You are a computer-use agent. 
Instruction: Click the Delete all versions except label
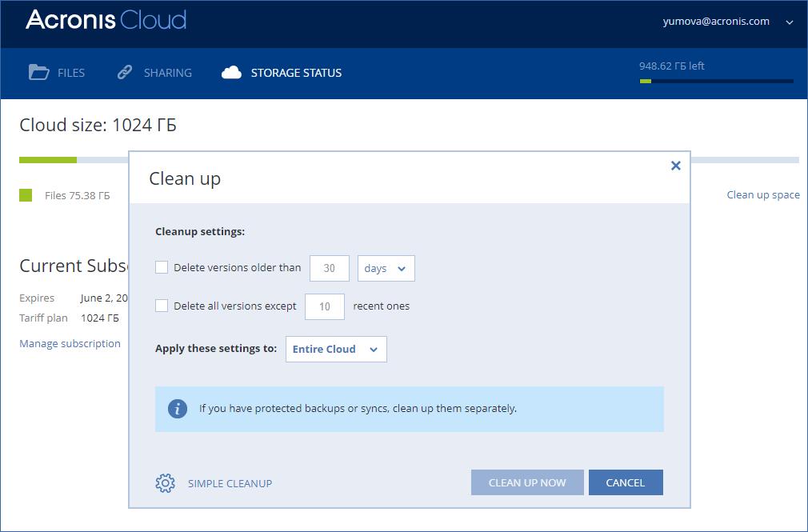pyautogui.click(x=235, y=306)
